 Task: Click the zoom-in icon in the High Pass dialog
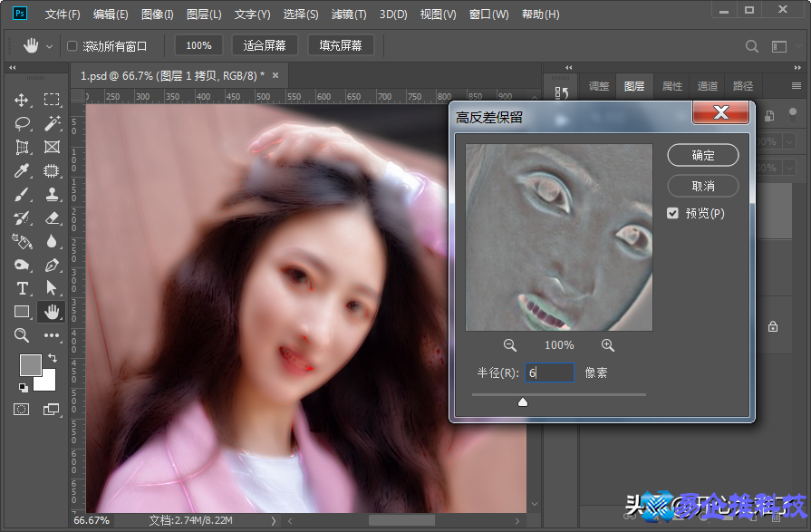pos(608,344)
